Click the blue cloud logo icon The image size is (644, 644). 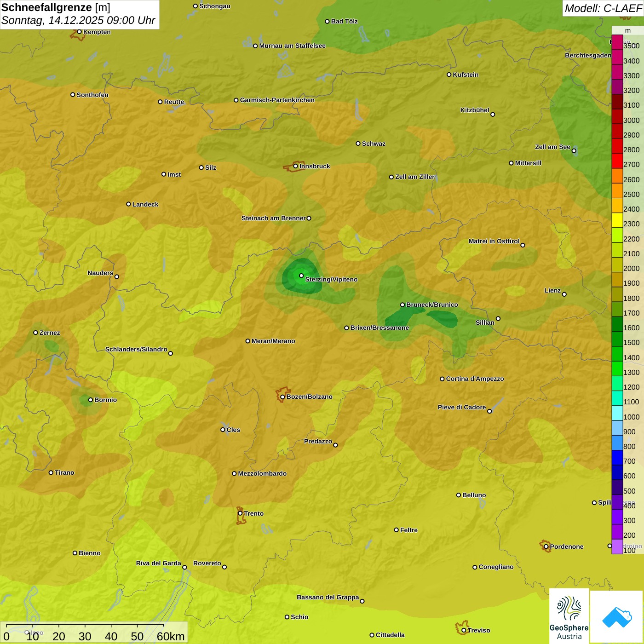617,617
